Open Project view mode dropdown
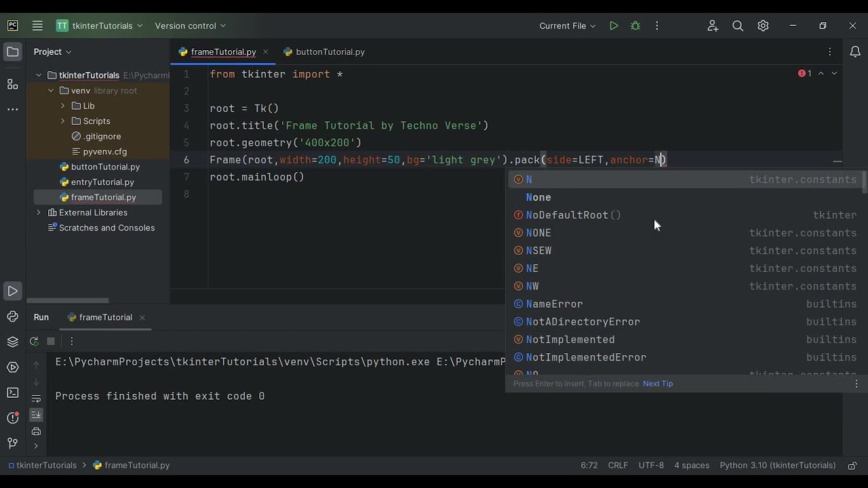The width and height of the screenshot is (868, 488). (x=53, y=52)
